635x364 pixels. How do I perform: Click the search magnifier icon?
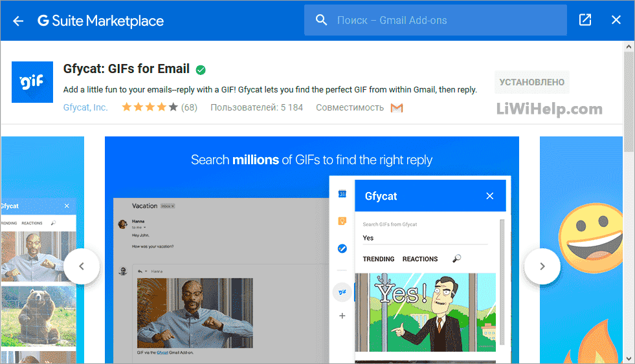pyautogui.click(x=322, y=20)
